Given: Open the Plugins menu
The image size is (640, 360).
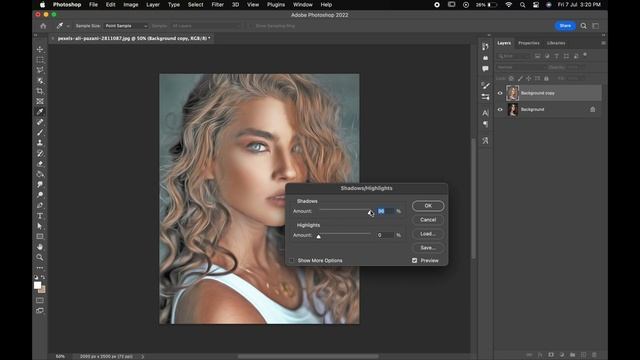Looking at the screenshot, I should [276, 4].
